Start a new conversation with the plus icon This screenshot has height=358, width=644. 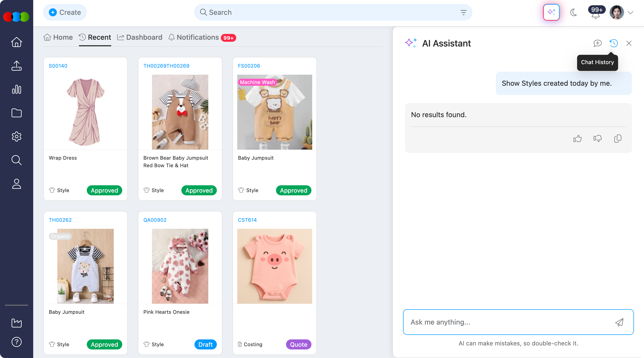tap(597, 43)
